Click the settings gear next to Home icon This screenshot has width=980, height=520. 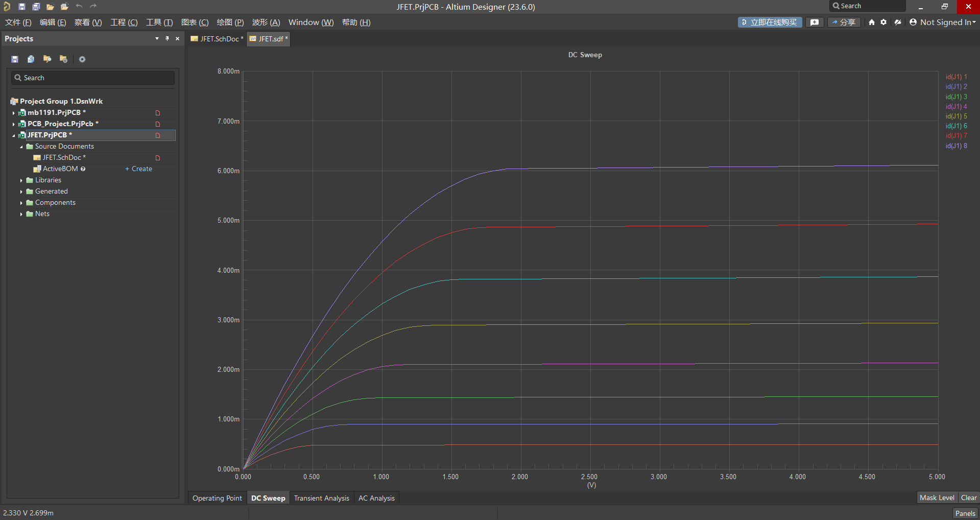(x=883, y=22)
